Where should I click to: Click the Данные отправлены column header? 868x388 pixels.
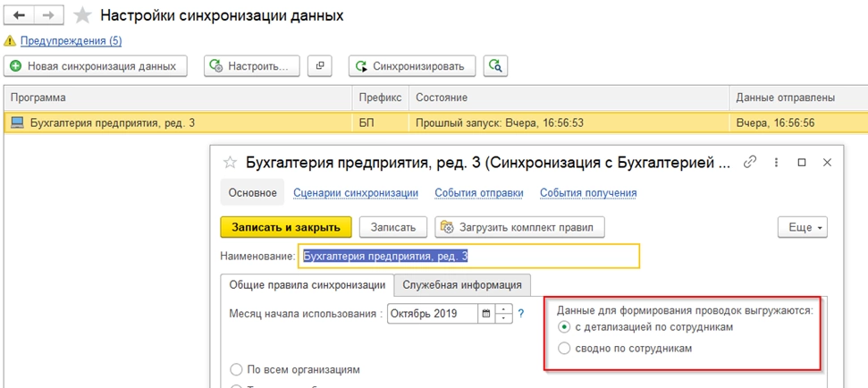point(799,98)
